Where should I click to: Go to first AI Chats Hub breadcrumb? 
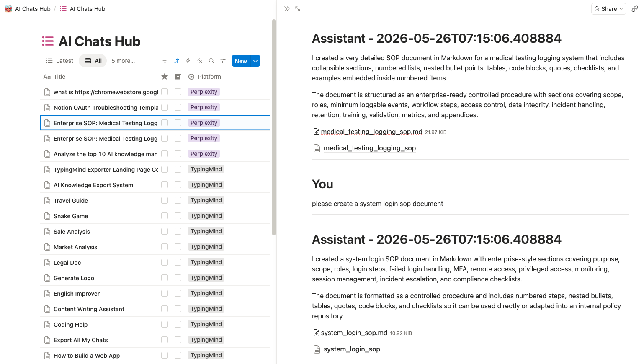[28, 9]
